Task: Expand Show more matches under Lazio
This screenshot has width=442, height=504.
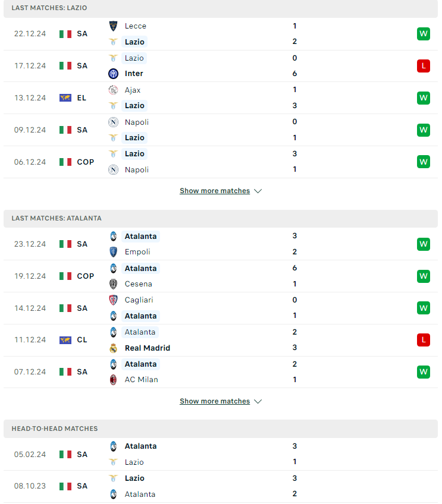Action: click(x=215, y=191)
